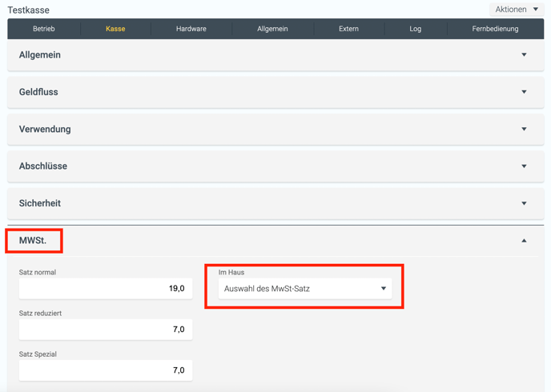Click the Satz Spezial input field
This screenshot has height=392, width=551.
click(105, 370)
